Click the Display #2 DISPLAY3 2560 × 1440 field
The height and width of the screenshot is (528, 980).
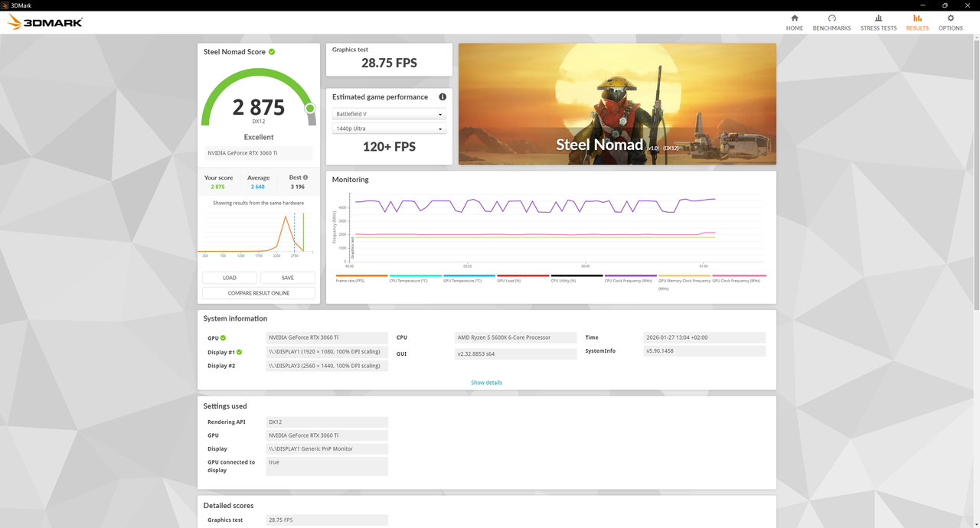[327, 366]
